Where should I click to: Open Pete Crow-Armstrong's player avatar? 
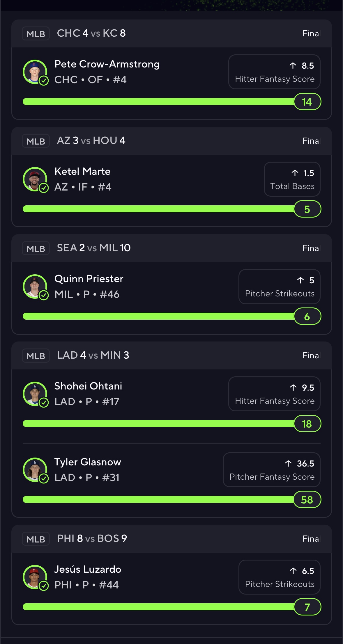[35, 72]
